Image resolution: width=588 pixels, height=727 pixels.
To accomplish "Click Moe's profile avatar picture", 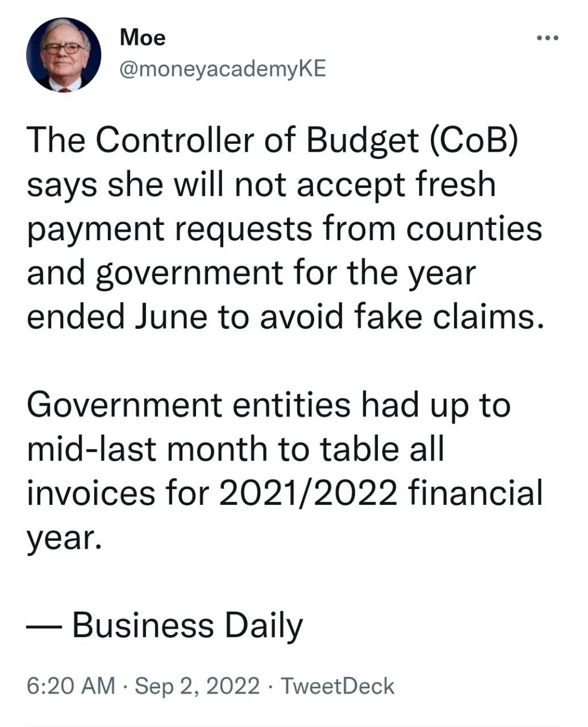I will [x=64, y=55].
